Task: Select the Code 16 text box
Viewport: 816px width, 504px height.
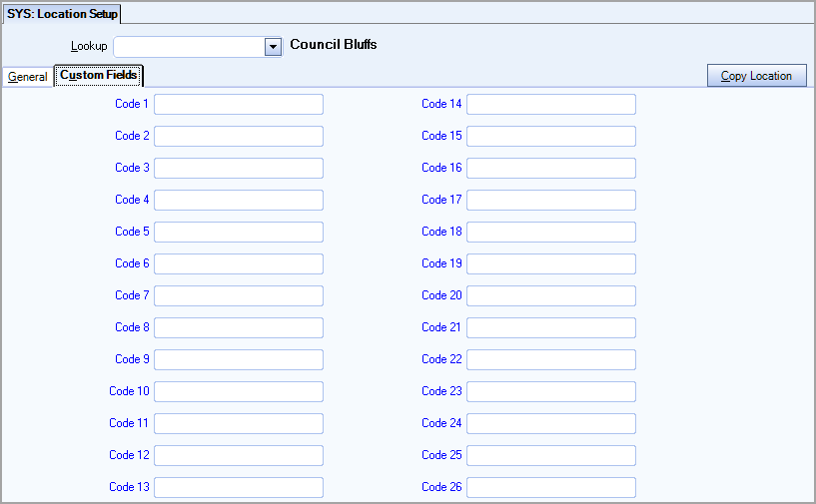Action: (550, 168)
